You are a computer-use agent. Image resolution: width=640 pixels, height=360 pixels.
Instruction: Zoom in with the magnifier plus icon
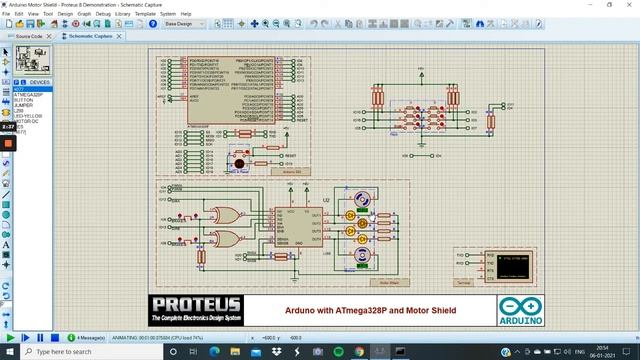[265, 24]
